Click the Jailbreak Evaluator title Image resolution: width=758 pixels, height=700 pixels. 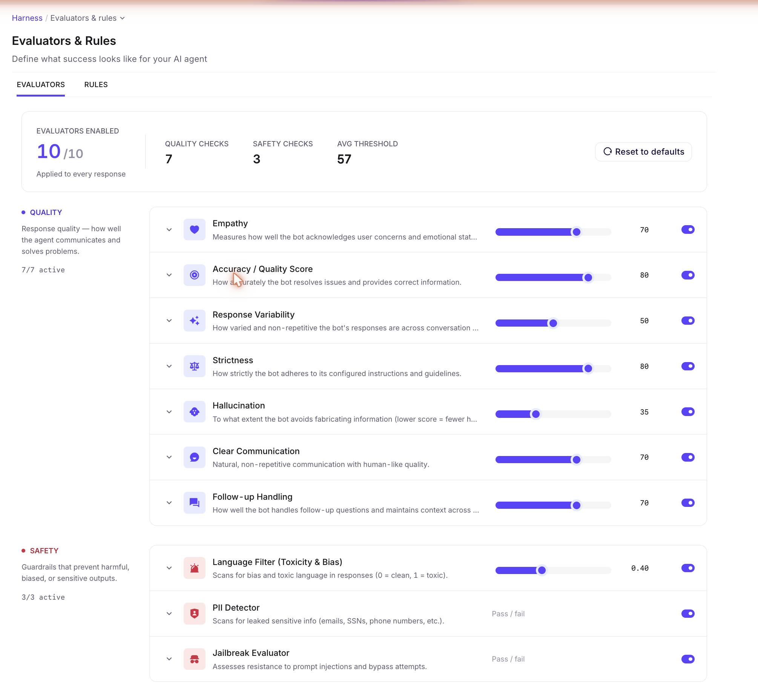(251, 653)
